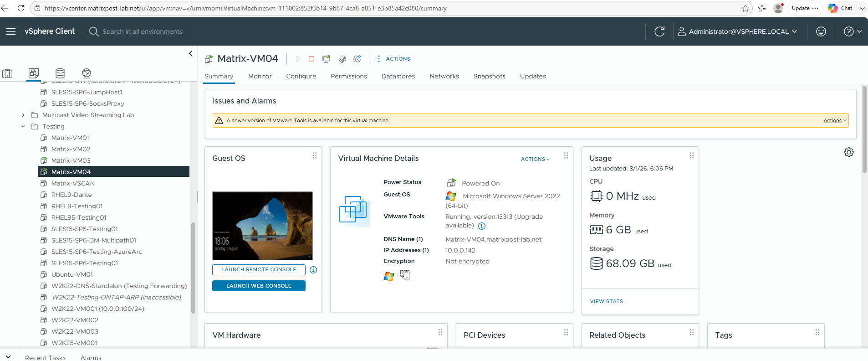Open the Copilot Chat button
This screenshot has height=361, width=868.
point(841,8)
